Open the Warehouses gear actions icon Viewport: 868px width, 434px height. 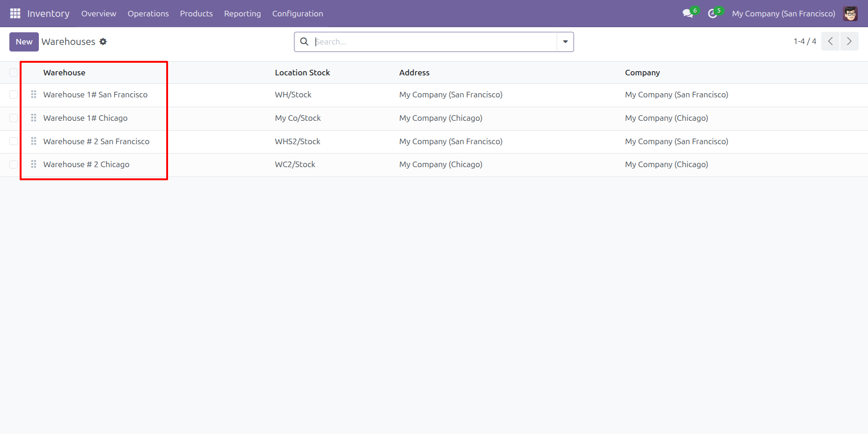point(103,42)
